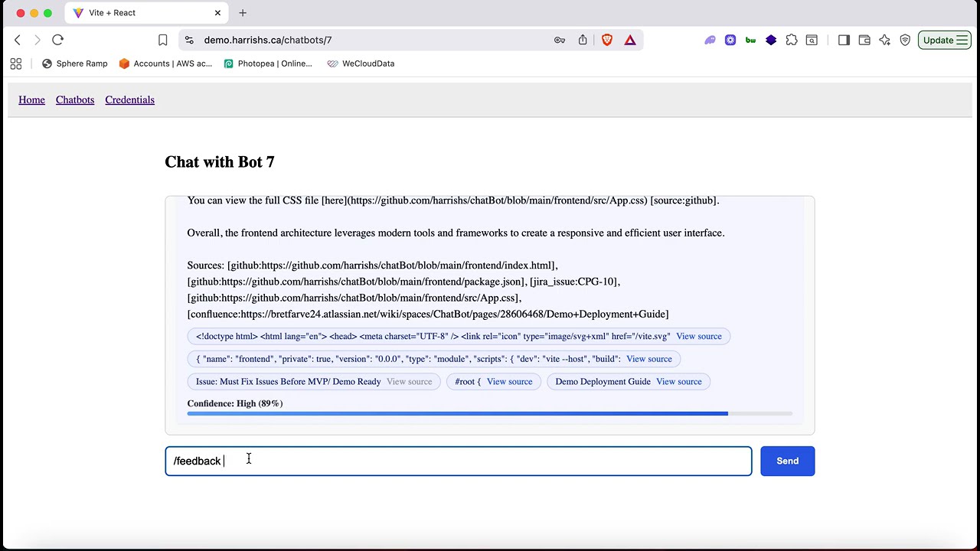View source for the #root snippet
980x551 pixels.
pos(509,382)
